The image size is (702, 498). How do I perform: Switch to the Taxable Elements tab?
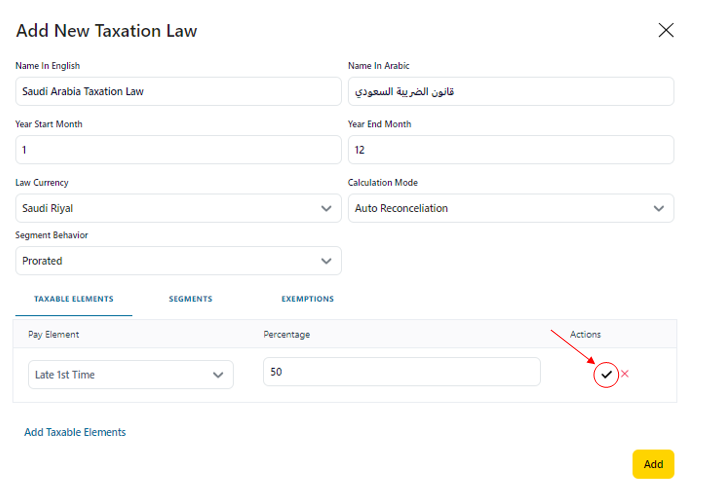point(73,299)
